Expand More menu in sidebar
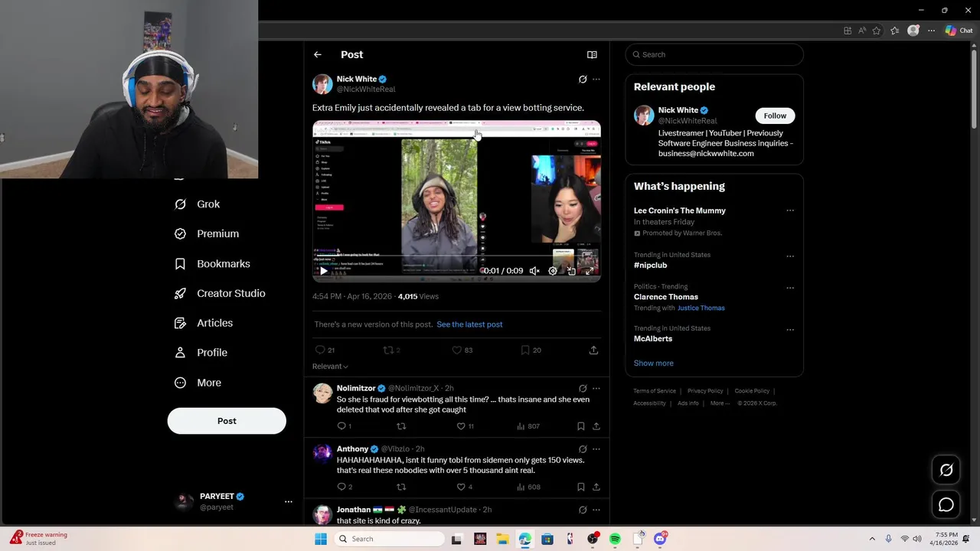The height and width of the screenshot is (551, 980). coord(198,383)
